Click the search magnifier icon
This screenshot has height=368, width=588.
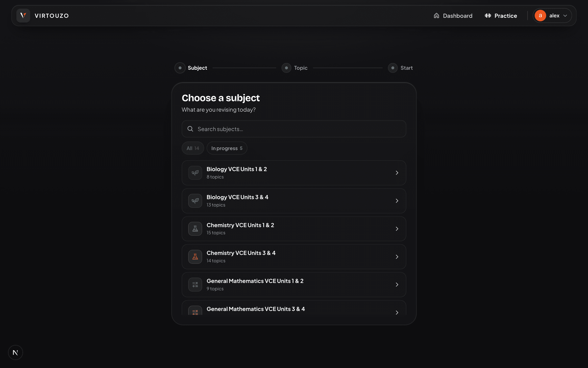(190, 129)
